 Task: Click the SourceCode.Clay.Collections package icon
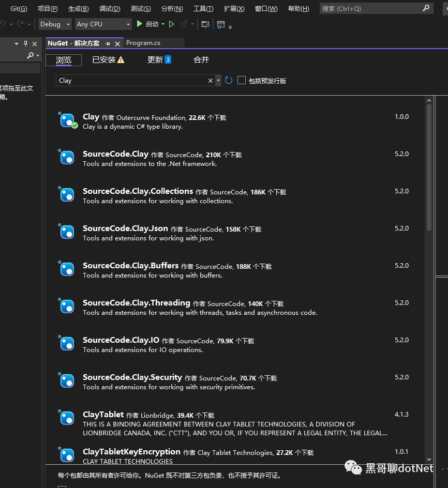point(66,194)
